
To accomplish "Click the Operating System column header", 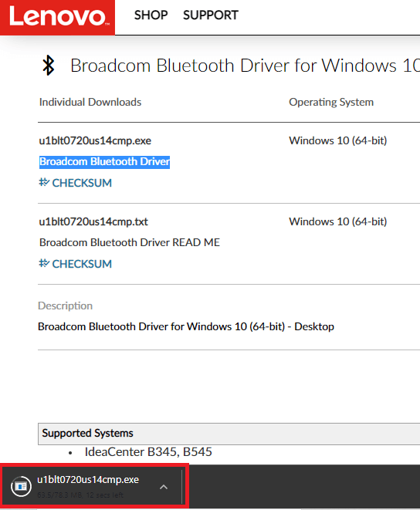I will pos(331,102).
